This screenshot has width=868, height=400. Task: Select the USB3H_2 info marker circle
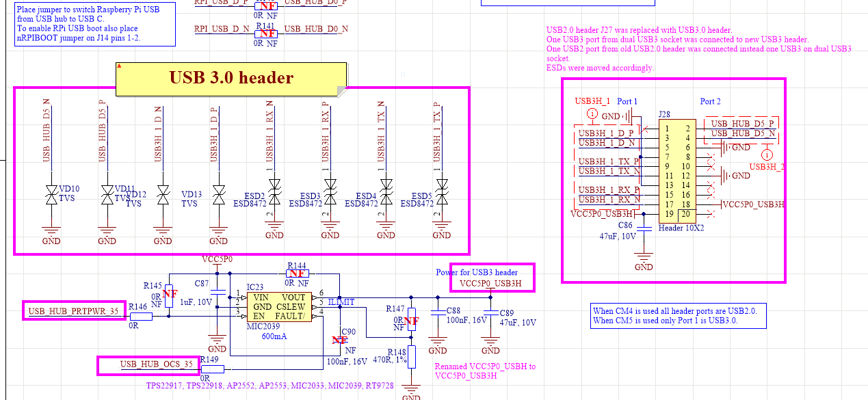(x=767, y=155)
